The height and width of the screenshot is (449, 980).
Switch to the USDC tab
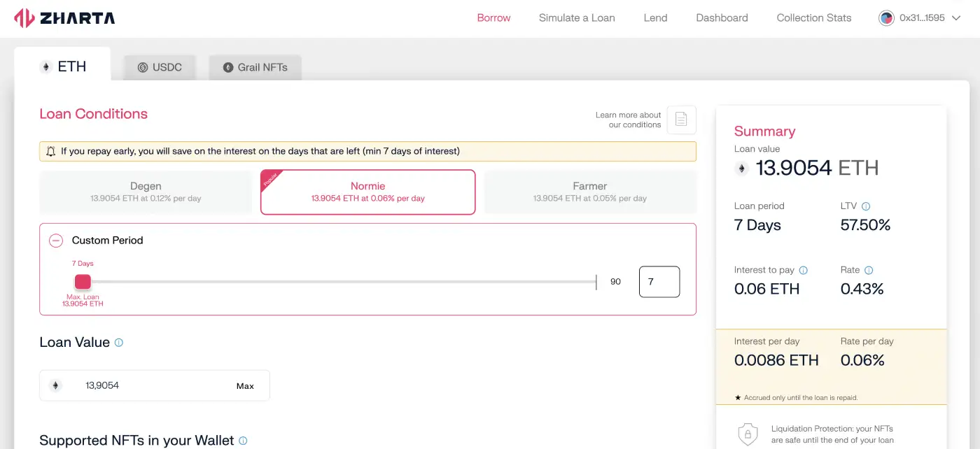160,67
